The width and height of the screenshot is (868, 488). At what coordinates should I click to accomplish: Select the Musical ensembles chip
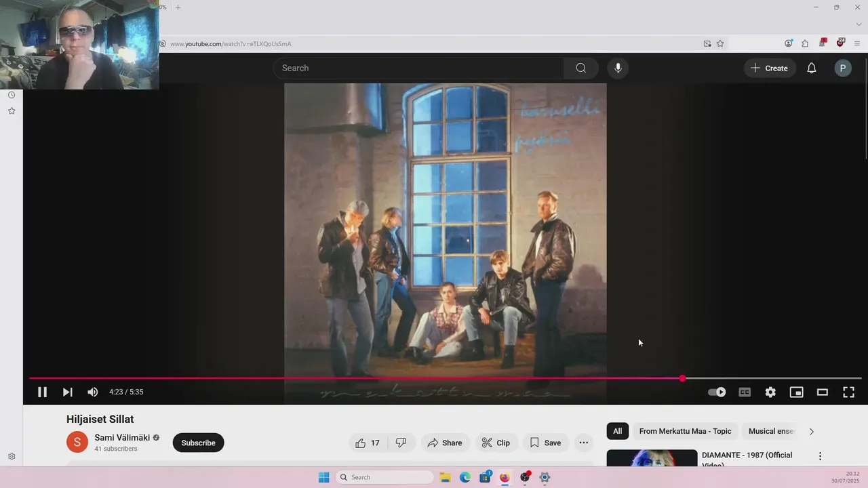(x=771, y=431)
